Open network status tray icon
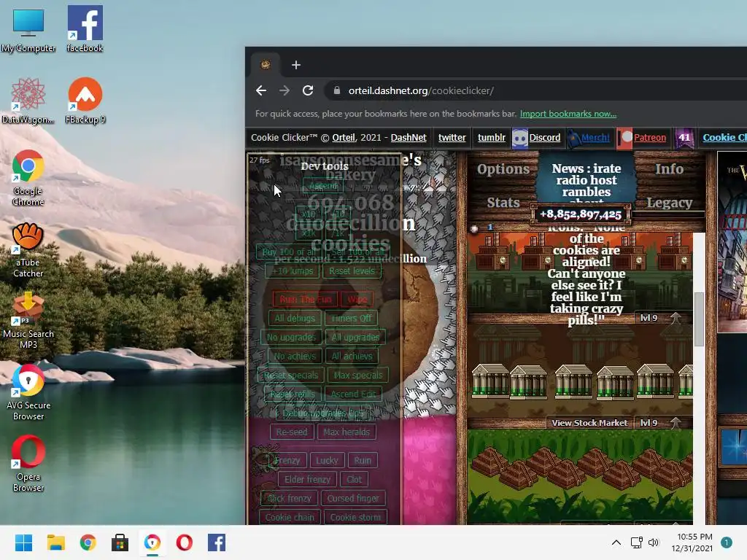 coord(636,542)
